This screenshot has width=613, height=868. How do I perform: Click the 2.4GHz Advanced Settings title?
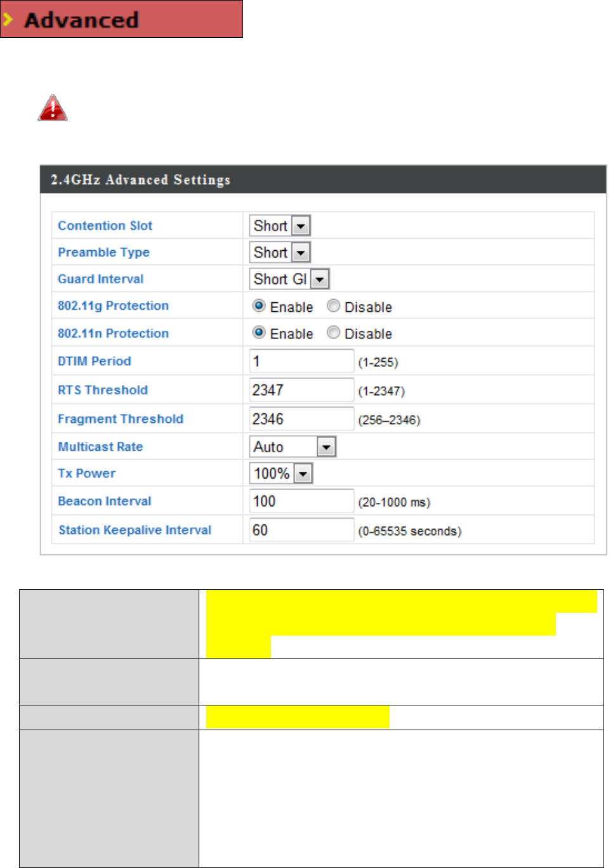click(141, 180)
